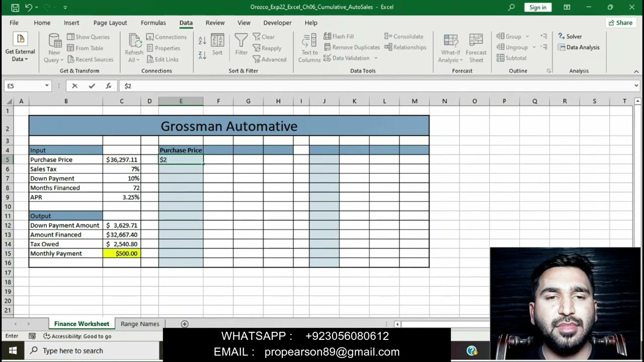
Task: Select the yellow $500.00 Monthly Payment cell
Action: coord(122,253)
